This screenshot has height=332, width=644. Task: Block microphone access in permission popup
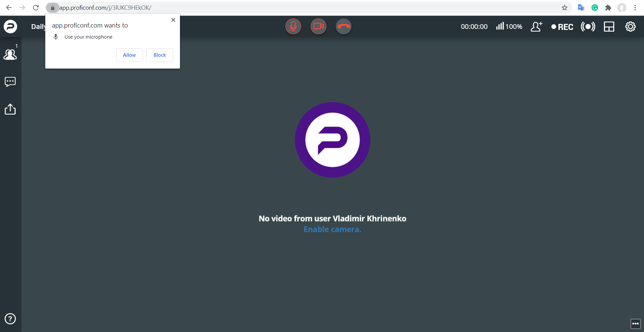point(160,55)
